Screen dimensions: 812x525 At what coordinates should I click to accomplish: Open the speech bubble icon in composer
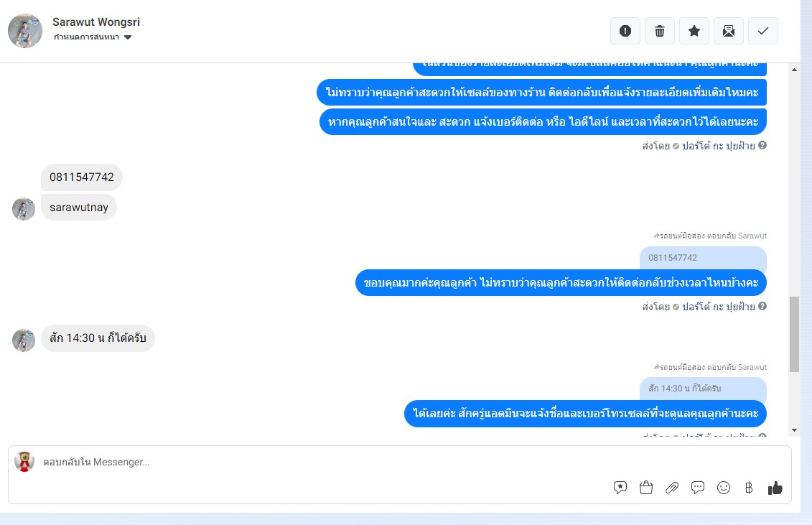point(698,487)
